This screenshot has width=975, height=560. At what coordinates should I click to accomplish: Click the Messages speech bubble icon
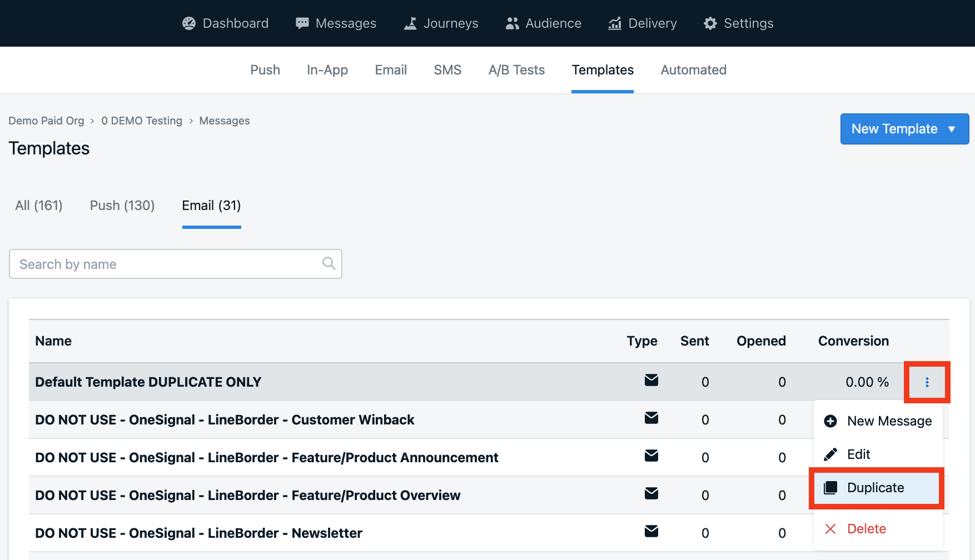coord(302,23)
